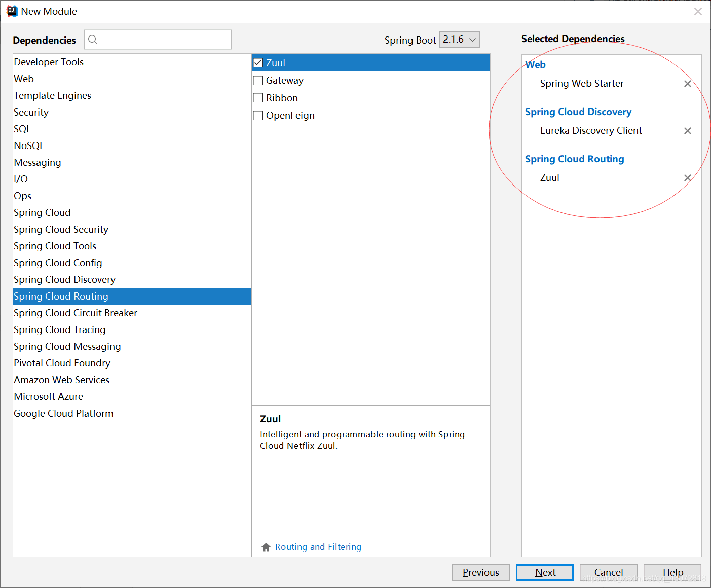This screenshot has height=588, width=711.
Task: Choose Amazon Web Services category
Action: pos(132,380)
